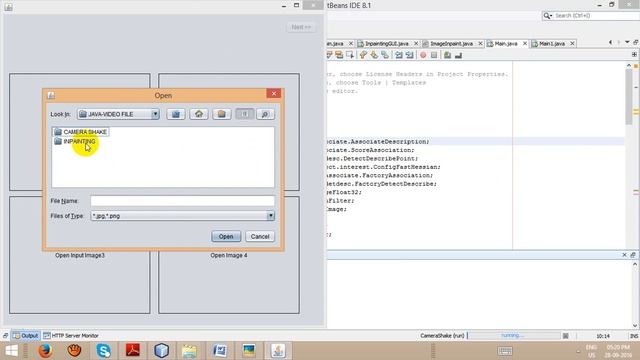Open the editor documents list dropdown

[x=627, y=42]
